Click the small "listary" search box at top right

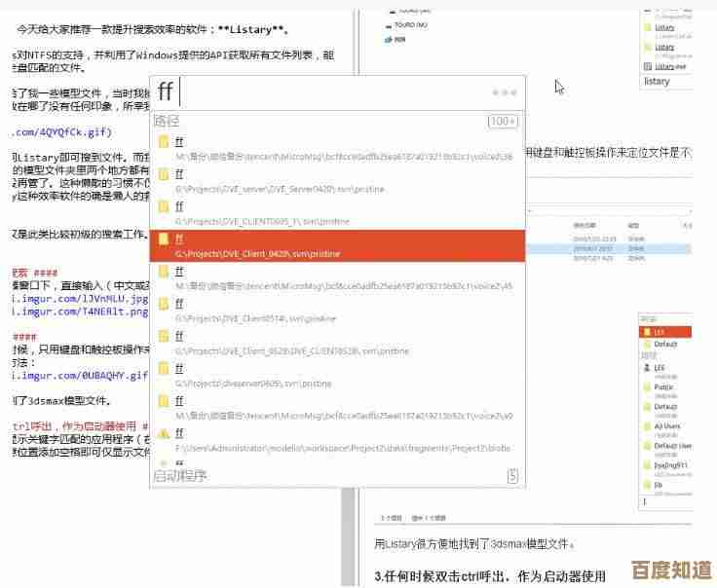(x=667, y=82)
